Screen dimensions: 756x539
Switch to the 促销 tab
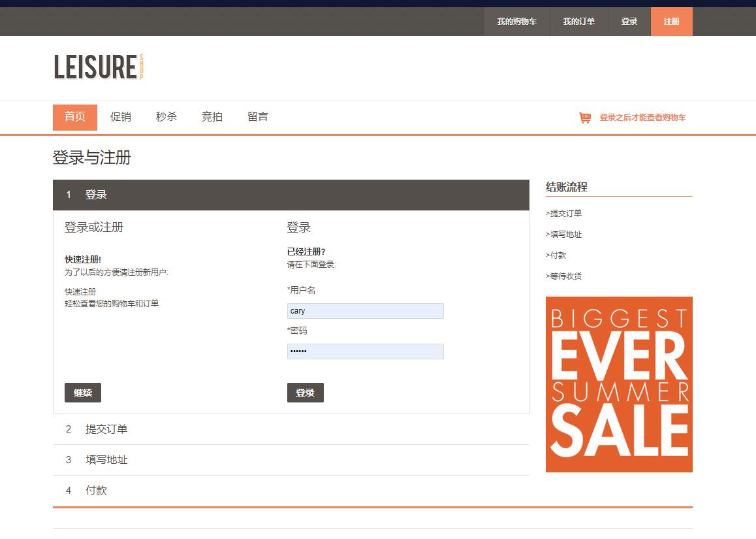tap(120, 117)
